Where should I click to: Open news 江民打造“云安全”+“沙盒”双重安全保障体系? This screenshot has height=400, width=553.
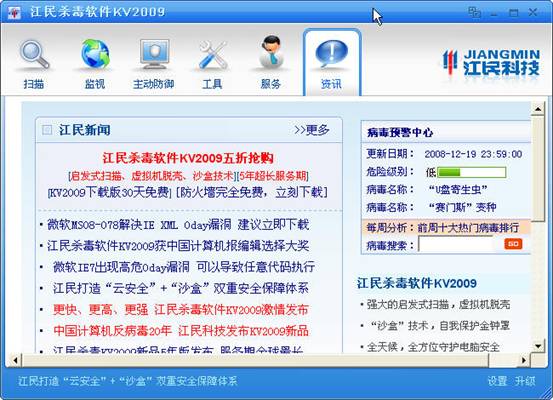pos(181,288)
